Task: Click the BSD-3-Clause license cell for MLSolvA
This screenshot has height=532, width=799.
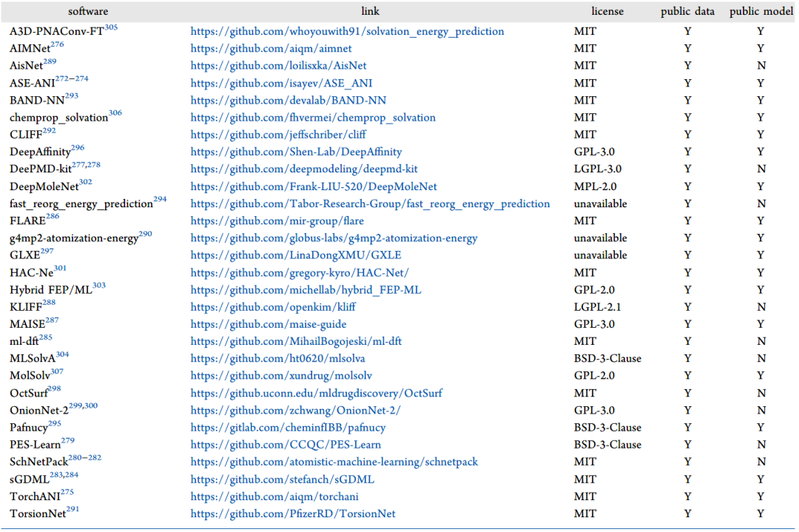Action: click(x=607, y=359)
